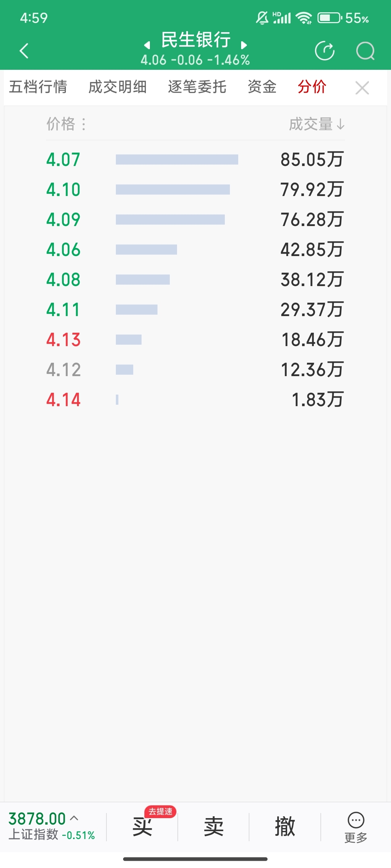Image resolution: width=391 pixels, height=868 pixels.
Task: Switch to 成交明细 tab
Action: coord(118,87)
